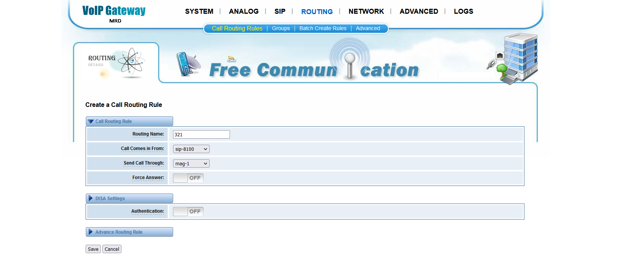Click the Send Call Through label
This screenshot has height=273, width=644.
(144, 163)
